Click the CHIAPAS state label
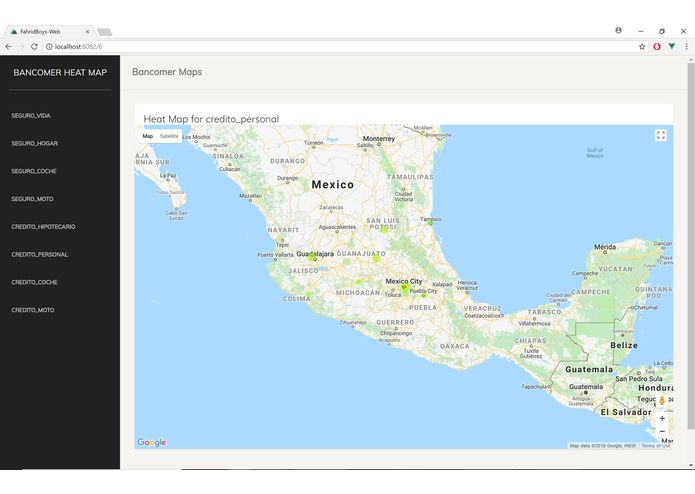 530,341
